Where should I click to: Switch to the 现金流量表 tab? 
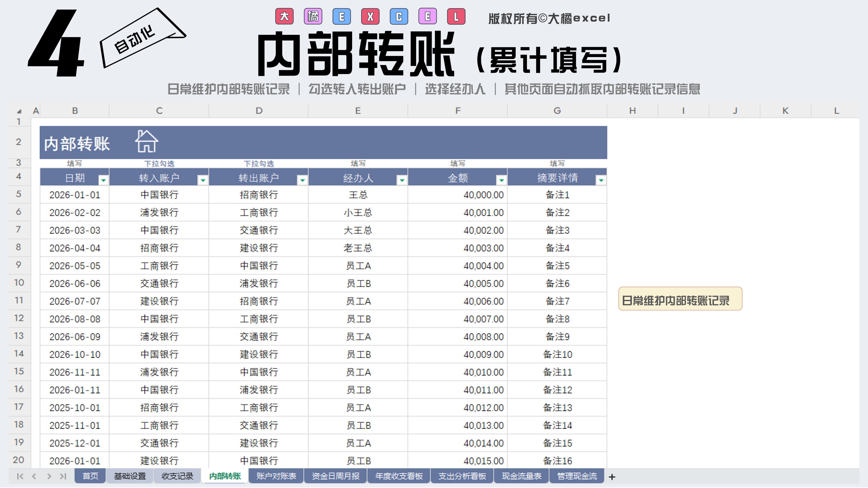[x=521, y=476]
